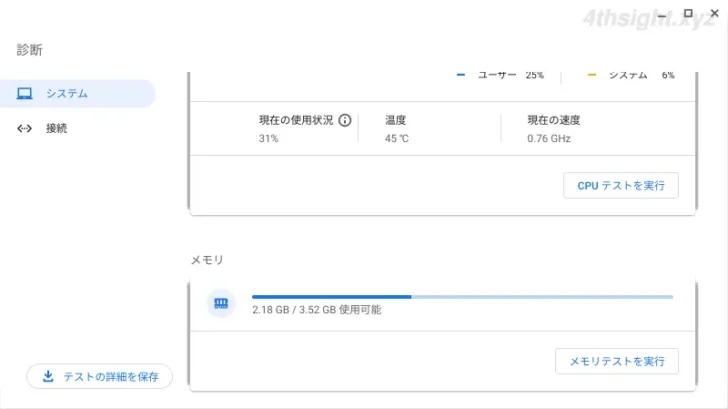Click the メモリ section heading
728x409 pixels.
pyautogui.click(x=207, y=260)
